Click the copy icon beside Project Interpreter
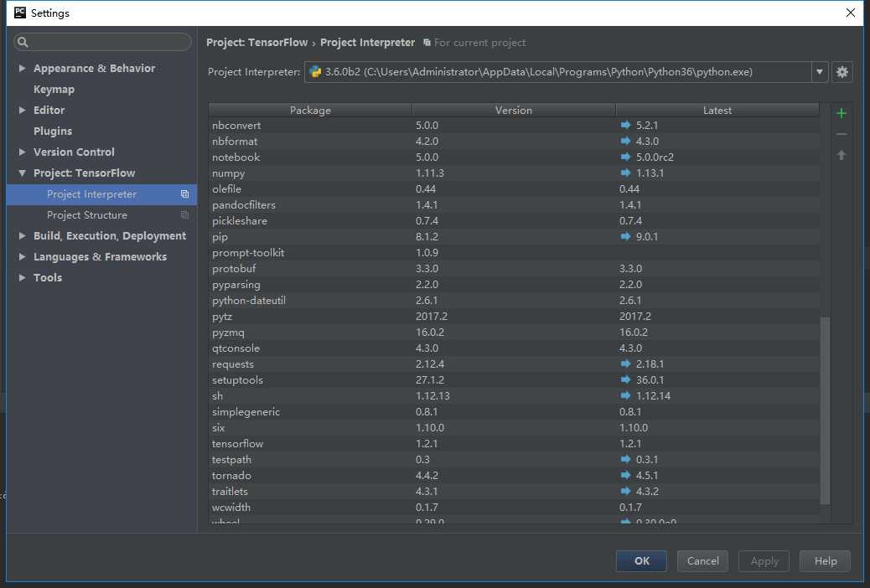This screenshot has height=588, width=870. (x=184, y=194)
